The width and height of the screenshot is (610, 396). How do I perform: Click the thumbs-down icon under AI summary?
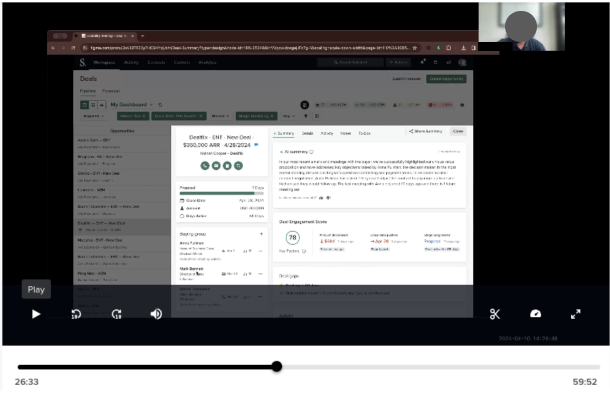(328, 198)
